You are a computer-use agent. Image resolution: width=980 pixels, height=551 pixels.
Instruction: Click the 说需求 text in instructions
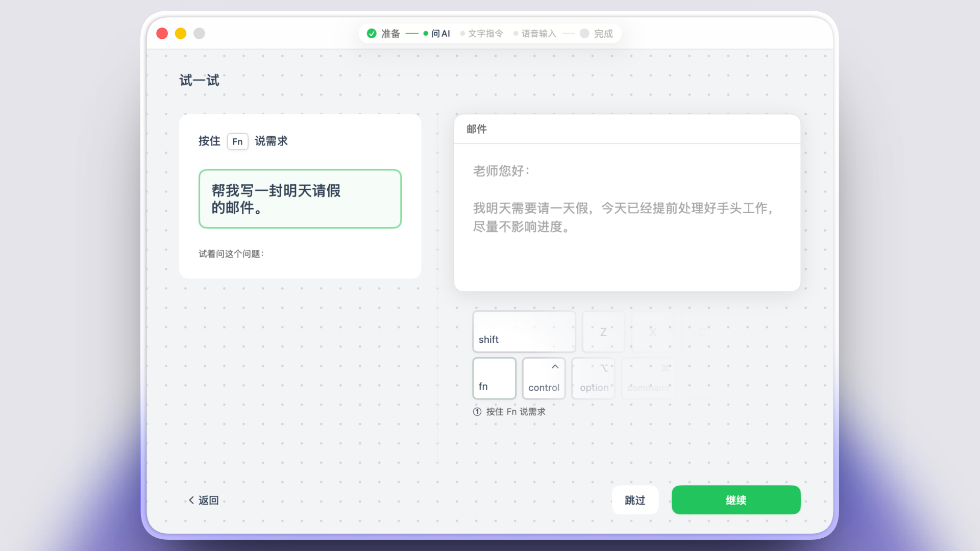tap(271, 141)
